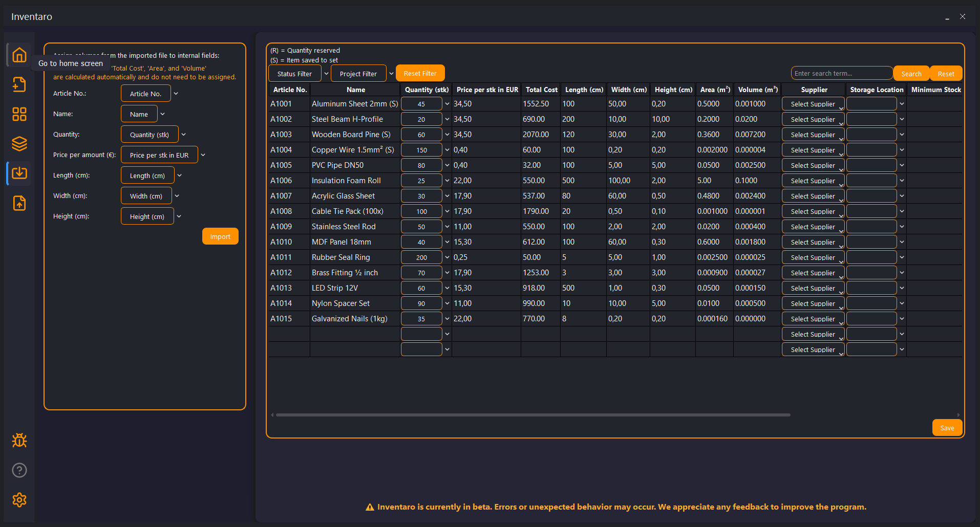
Task: Sort by Article No. column header
Action: point(290,90)
